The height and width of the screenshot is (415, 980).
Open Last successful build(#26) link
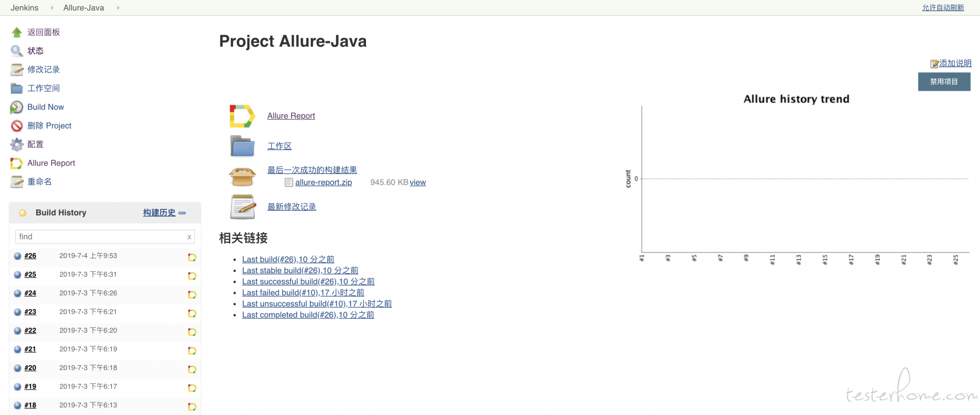pos(308,282)
